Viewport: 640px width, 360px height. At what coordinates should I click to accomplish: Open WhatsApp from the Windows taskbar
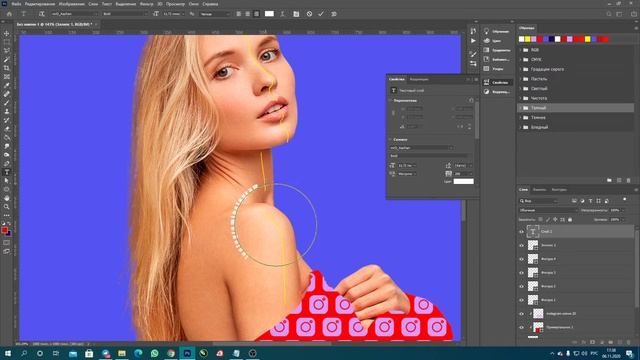155,353
